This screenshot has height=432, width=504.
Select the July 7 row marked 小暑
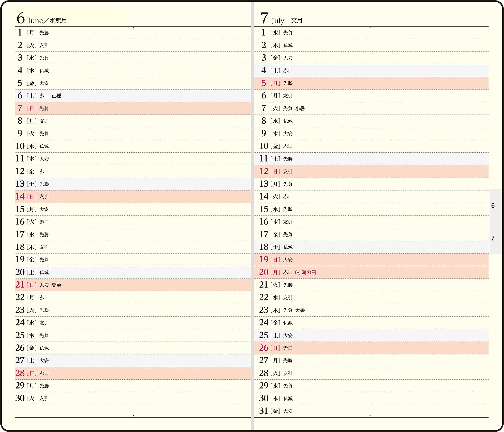tap(371, 109)
